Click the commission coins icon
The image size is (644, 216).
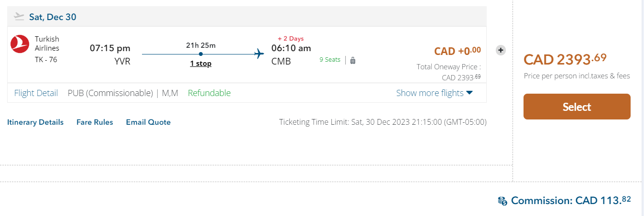click(502, 201)
